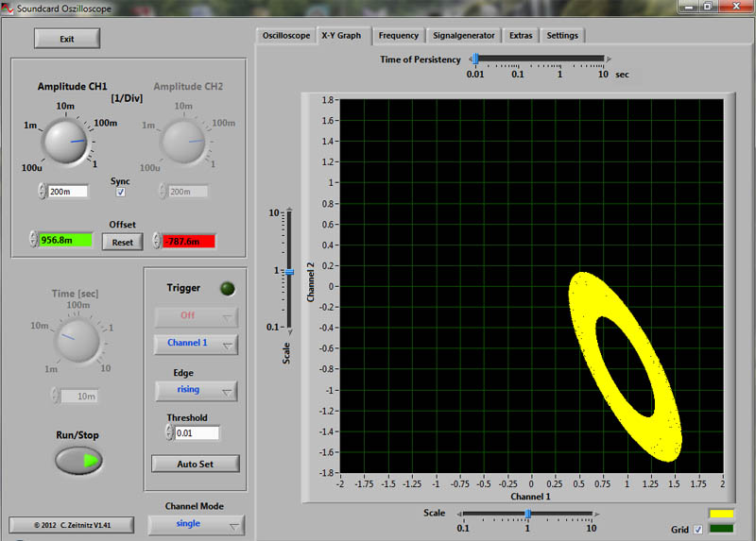Disable the Grid checkbox
The width and height of the screenshot is (756, 541).
[x=698, y=530]
